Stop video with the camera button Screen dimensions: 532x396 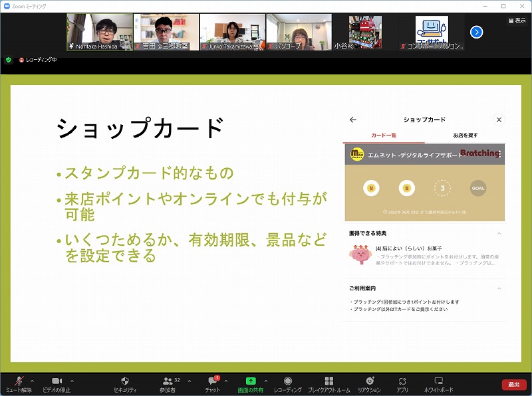(57, 383)
